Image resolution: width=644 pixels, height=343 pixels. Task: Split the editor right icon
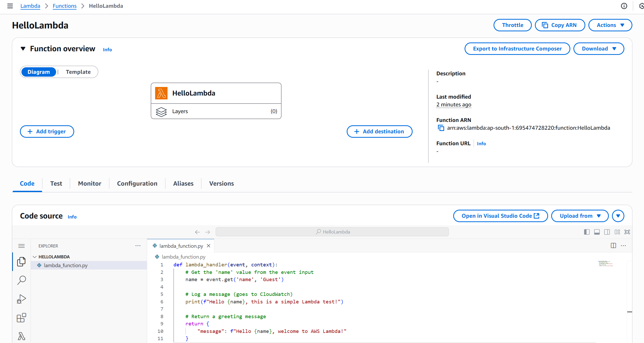click(613, 245)
